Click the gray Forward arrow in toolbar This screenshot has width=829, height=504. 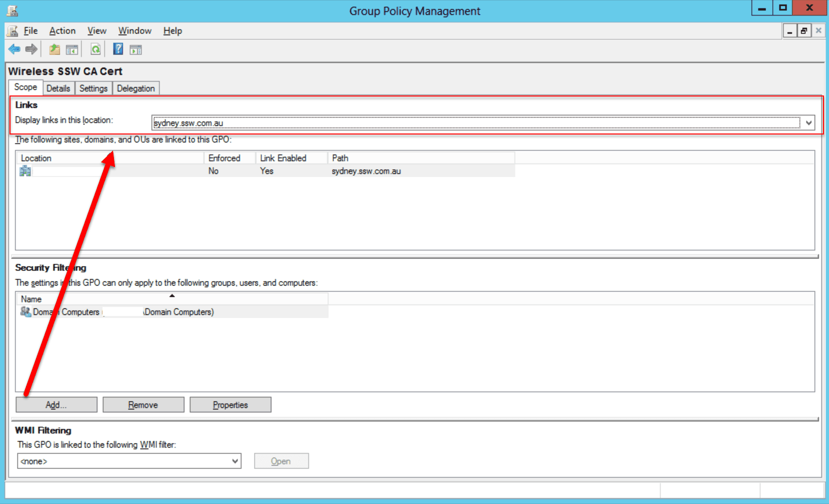pos(31,49)
